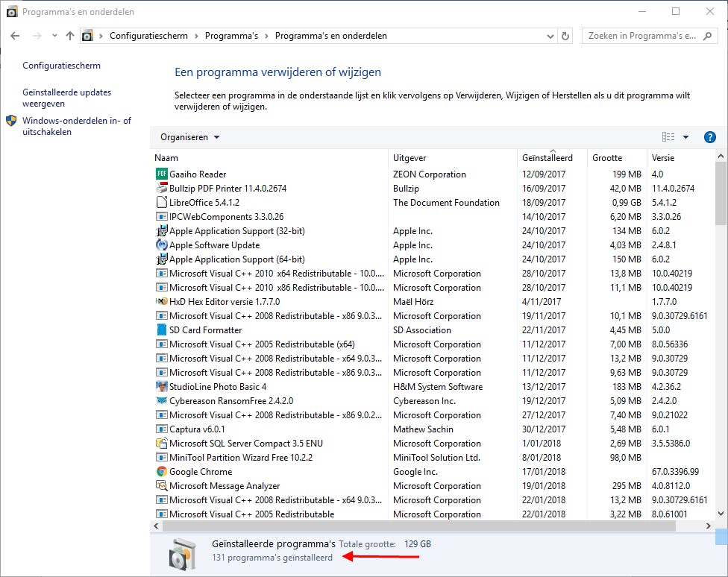The height and width of the screenshot is (577, 728).
Task: Open the Configuratiescherm sidebar link
Action: pos(61,66)
